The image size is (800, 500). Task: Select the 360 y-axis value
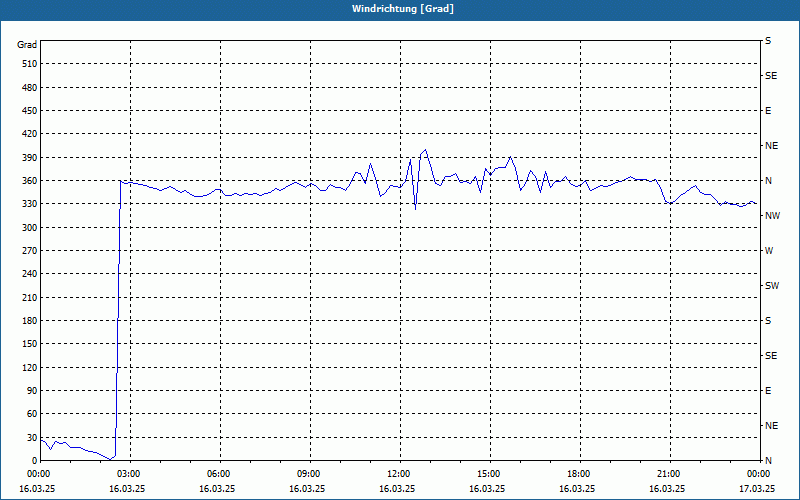30,181
